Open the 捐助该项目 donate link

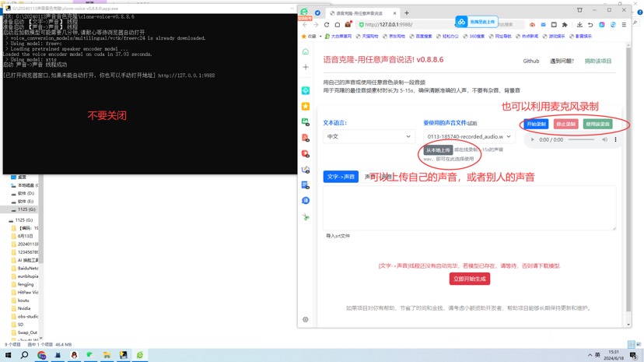[x=597, y=61]
